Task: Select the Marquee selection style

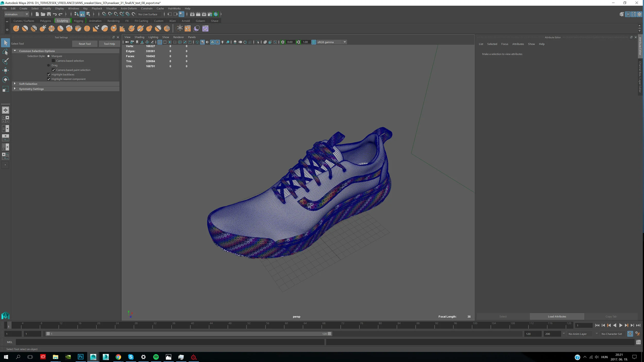Action: 48,56
